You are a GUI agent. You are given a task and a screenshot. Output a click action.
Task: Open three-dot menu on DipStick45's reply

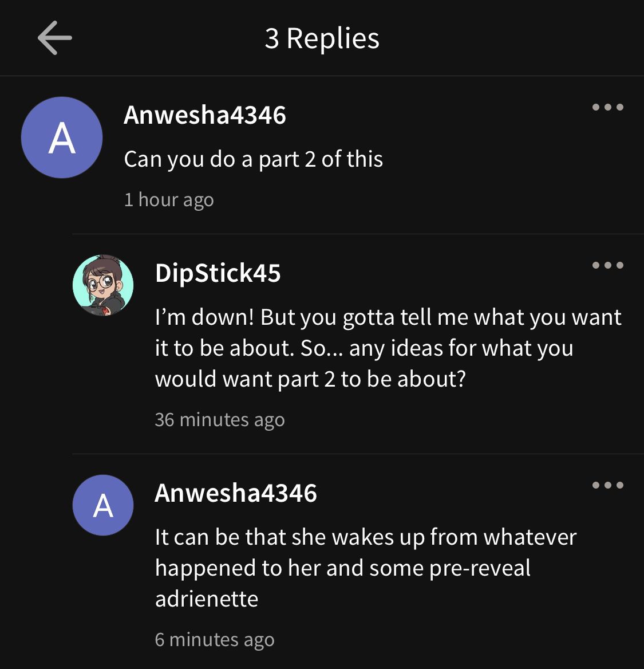pos(608,265)
